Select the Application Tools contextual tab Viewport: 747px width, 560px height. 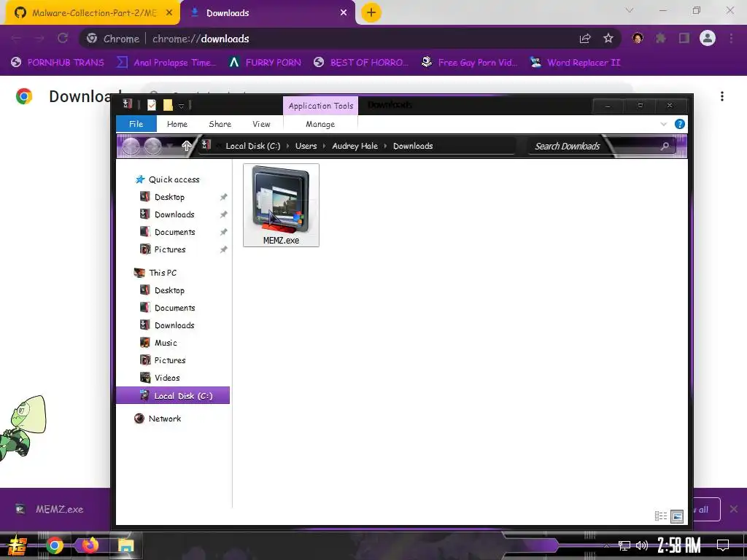[x=321, y=106]
